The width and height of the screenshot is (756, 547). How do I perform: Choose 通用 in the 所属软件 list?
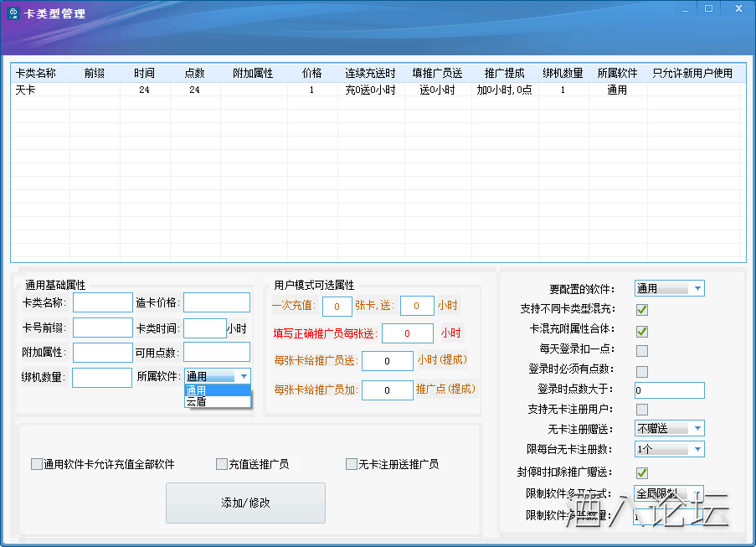(x=217, y=390)
